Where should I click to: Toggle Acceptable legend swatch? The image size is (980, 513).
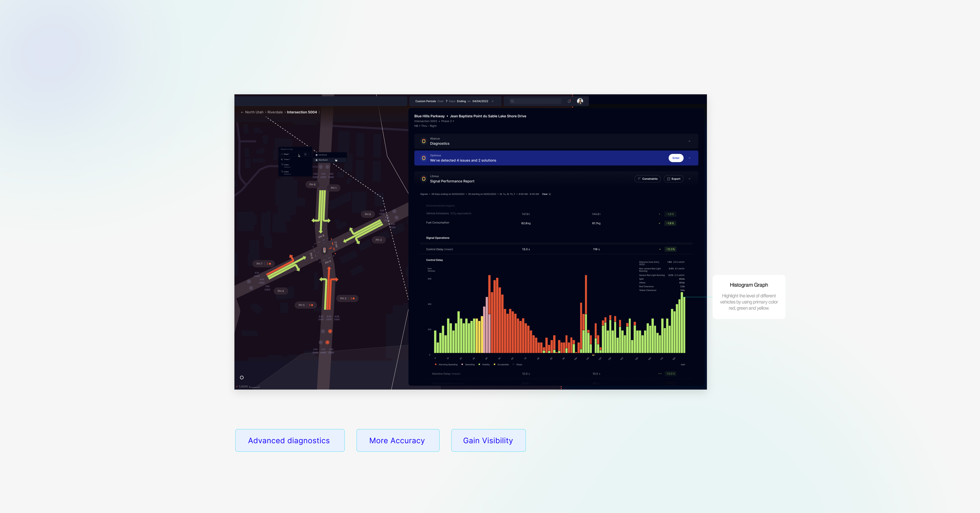click(495, 364)
